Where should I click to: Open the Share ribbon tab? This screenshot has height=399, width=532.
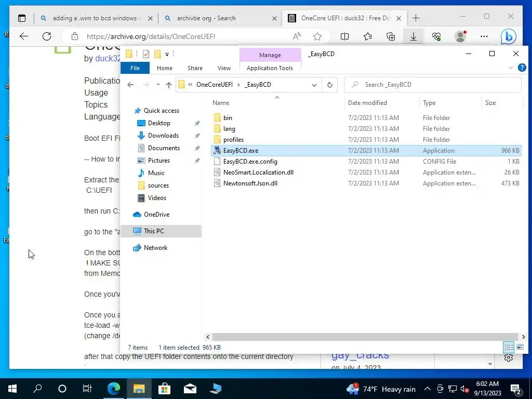coord(195,68)
